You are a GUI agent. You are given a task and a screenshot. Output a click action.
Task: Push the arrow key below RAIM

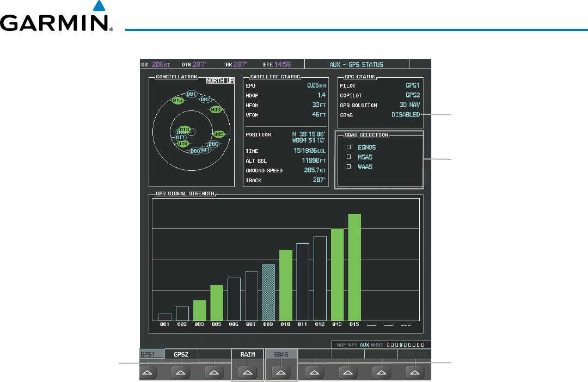pos(248,372)
